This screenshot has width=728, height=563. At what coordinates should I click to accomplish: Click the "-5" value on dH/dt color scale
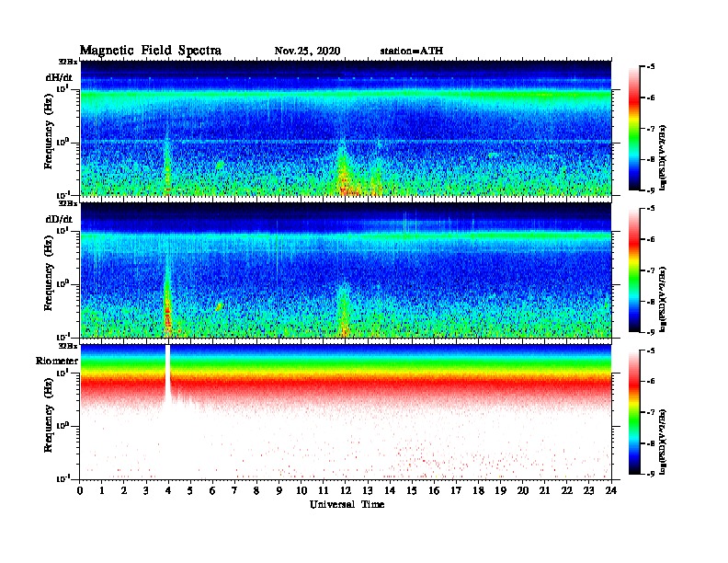pyautogui.click(x=650, y=67)
